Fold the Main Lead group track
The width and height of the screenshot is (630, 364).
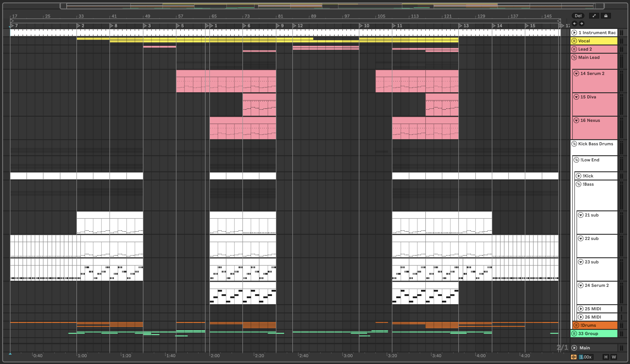pos(574,57)
